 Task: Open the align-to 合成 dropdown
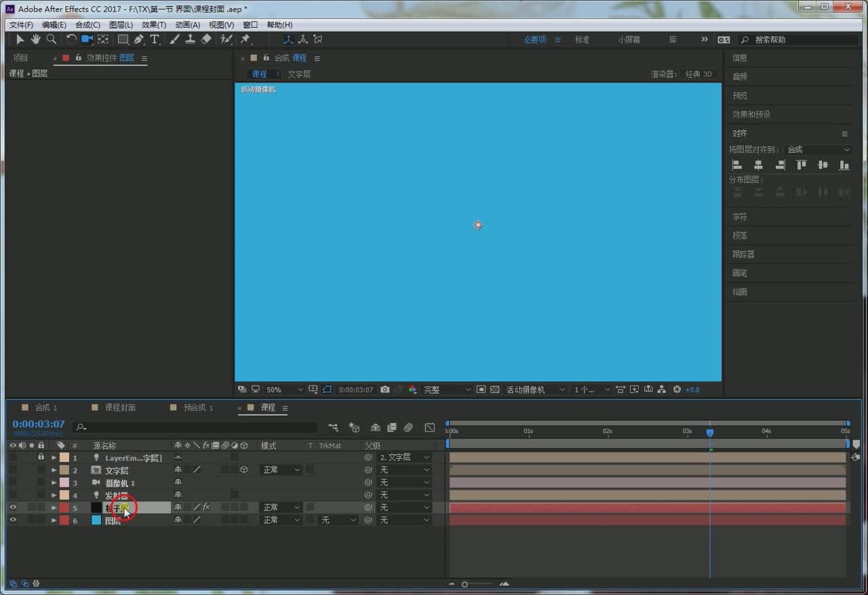(x=818, y=149)
